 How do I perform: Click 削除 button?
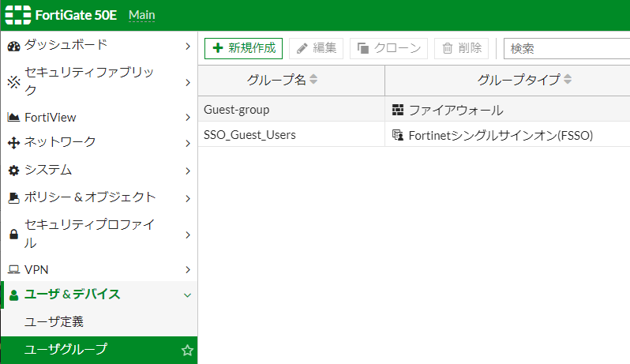tap(462, 48)
